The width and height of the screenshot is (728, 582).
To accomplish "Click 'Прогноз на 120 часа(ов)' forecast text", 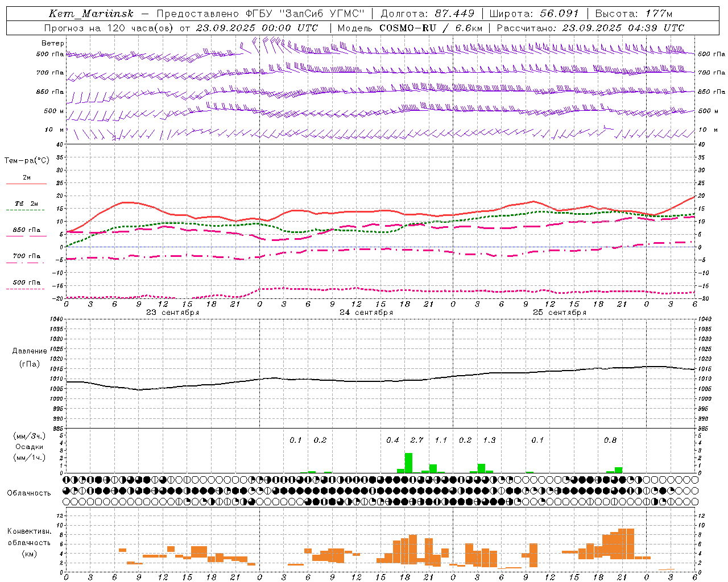I will (x=110, y=28).
